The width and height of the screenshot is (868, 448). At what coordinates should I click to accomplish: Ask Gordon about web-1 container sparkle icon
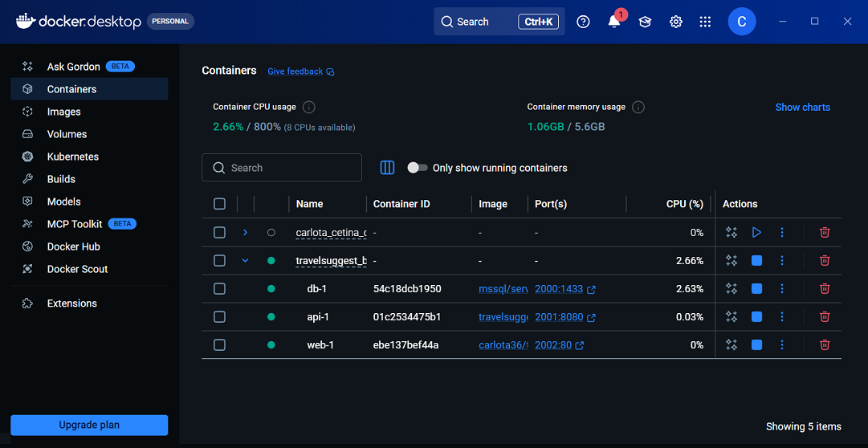tap(731, 345)
